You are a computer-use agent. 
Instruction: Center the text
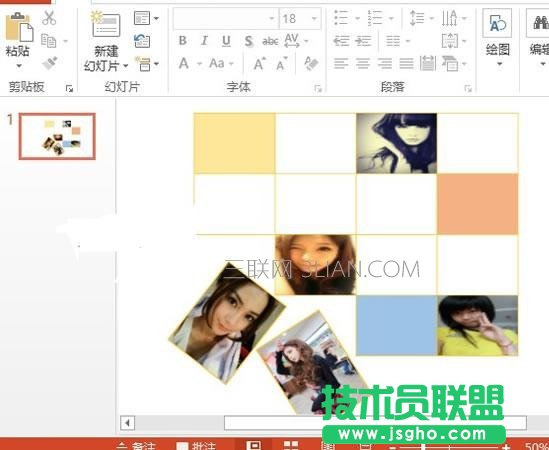pyautogui.click(x=363, y=64)
